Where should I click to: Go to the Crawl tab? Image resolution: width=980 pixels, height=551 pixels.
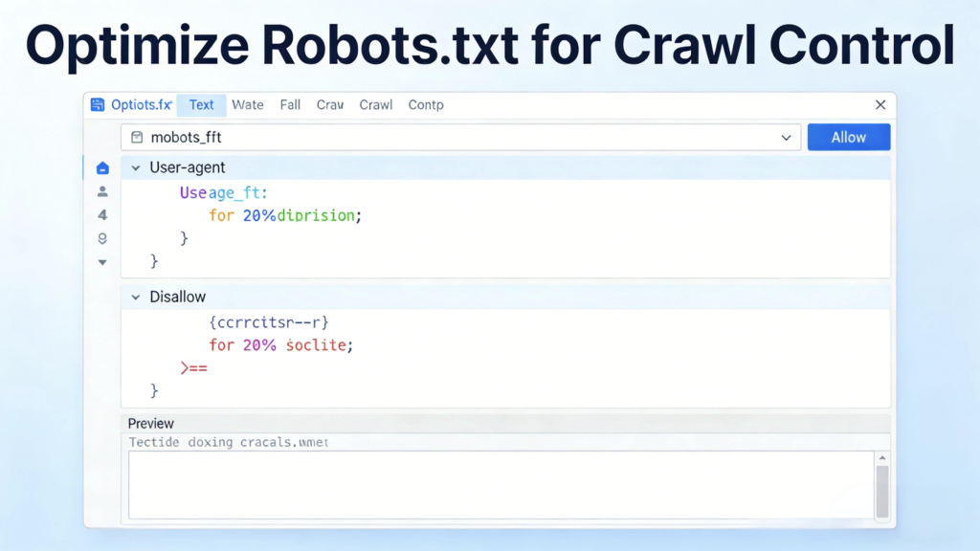(376, 105)
